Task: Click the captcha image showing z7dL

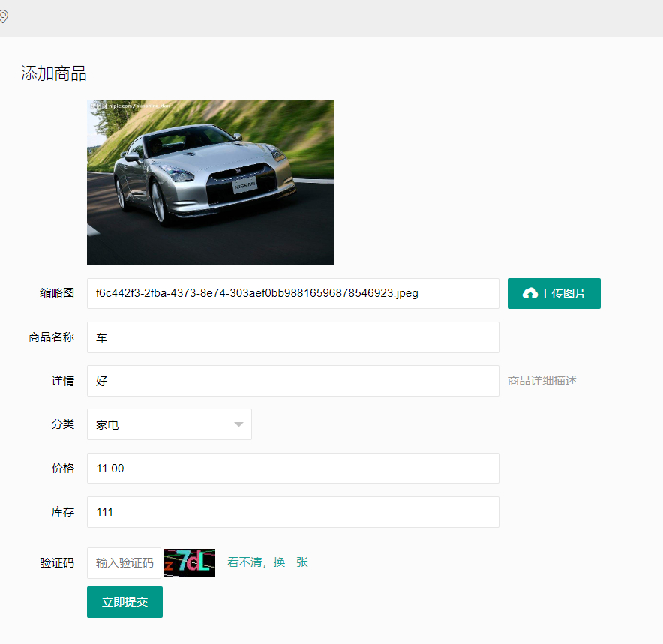Action: pyautogui.click(x=189, y=562)
